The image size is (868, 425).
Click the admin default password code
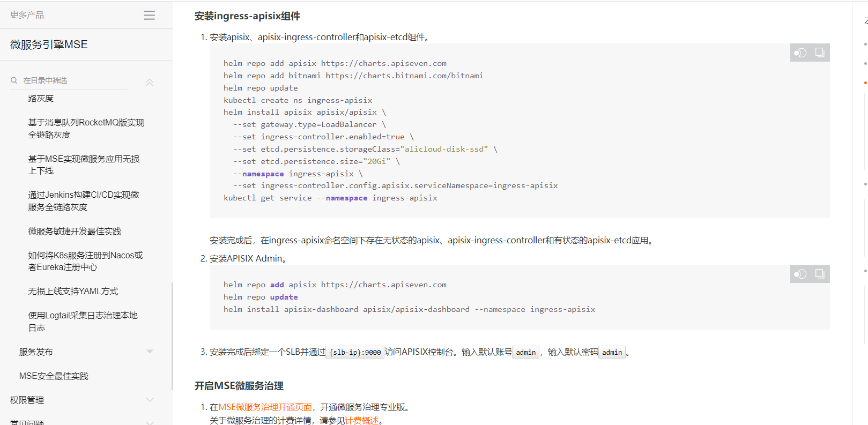tap(612, 352)
